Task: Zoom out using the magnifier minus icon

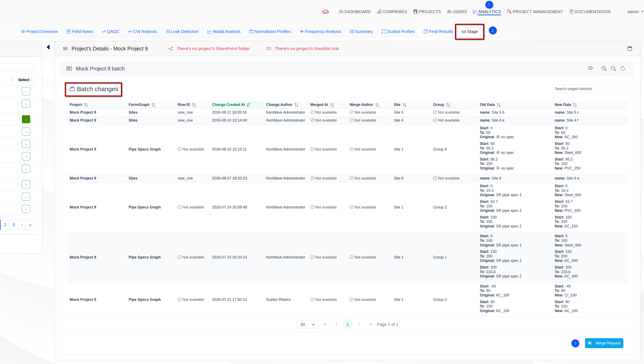Action: pyautogui.click(x=613, y=69)
